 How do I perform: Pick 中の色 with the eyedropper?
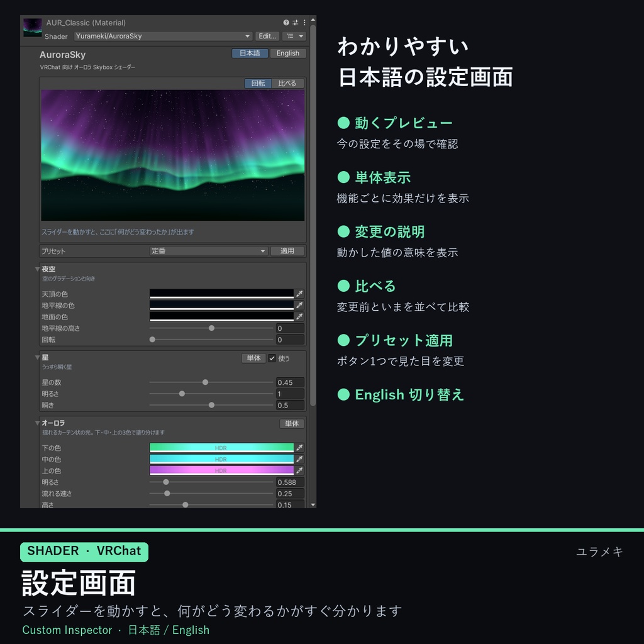pyautogui.click(x=300, y=459)
